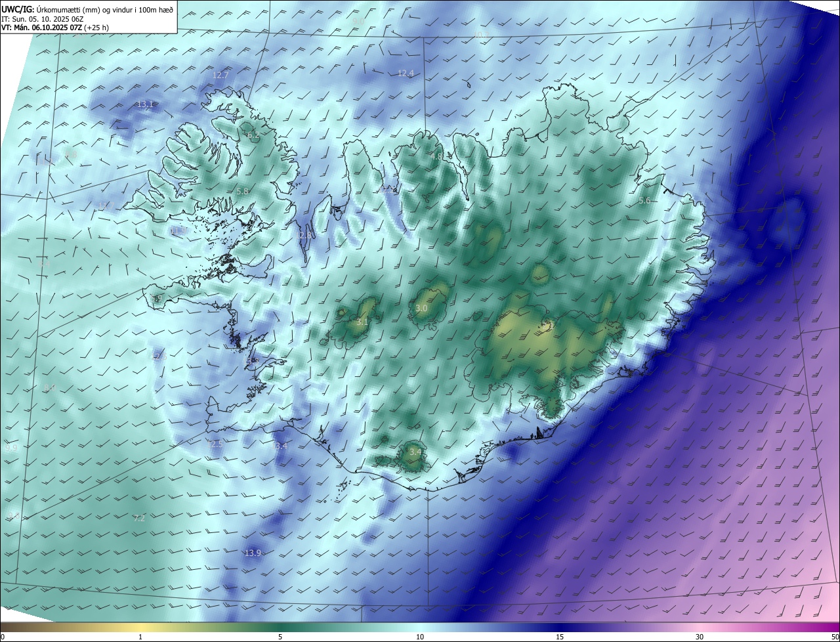Click the initial time line 'IT: Sun. 05. 10. 2025 06Z'
This screenshot has width=840, height=642.
click(42, 19)
